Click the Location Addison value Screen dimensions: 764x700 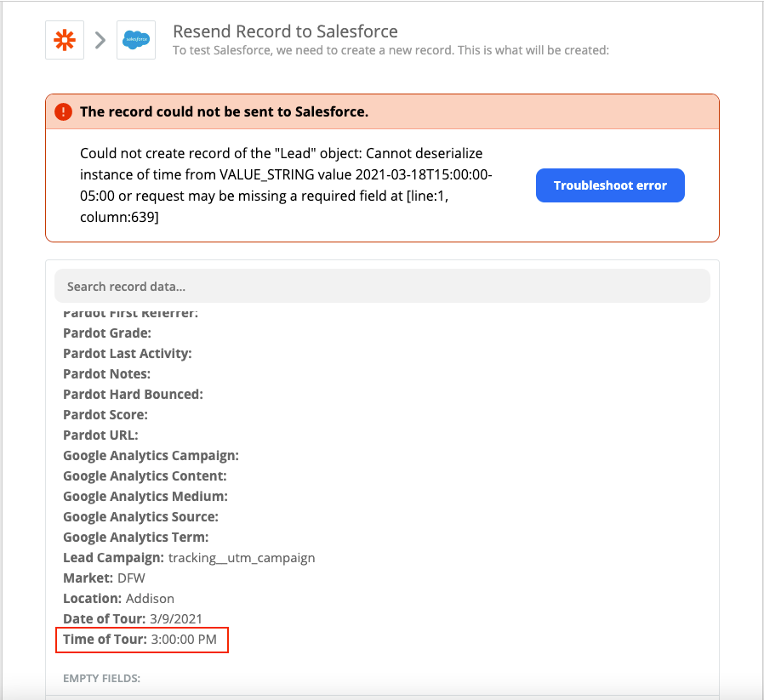[150, 599]
